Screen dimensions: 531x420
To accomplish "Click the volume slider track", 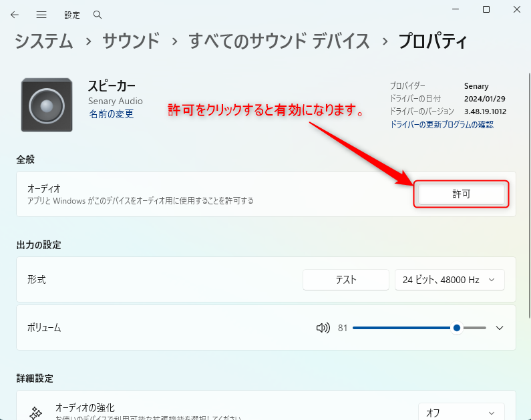I will 401,328.
